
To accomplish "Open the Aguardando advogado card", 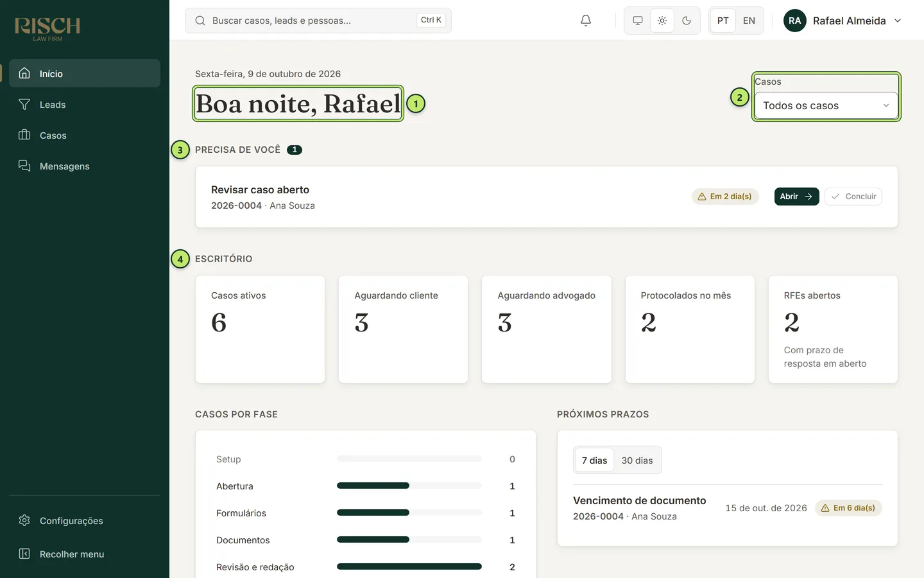I will pos(547,329).
